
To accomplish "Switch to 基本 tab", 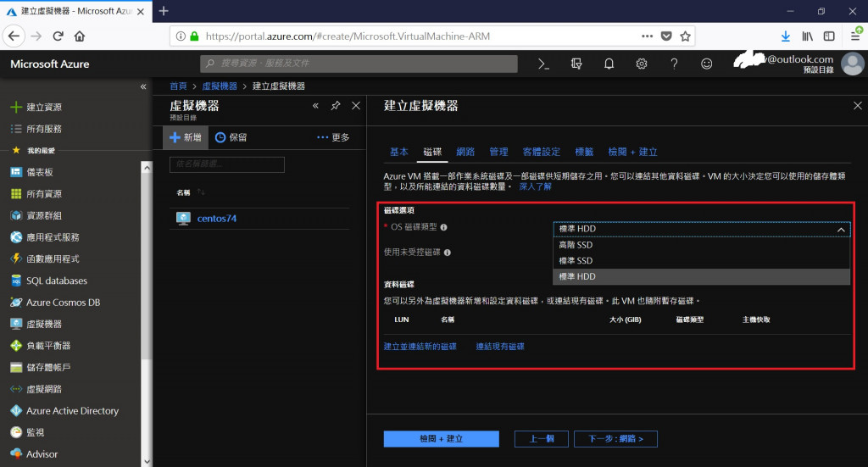I will pos(398,152).
